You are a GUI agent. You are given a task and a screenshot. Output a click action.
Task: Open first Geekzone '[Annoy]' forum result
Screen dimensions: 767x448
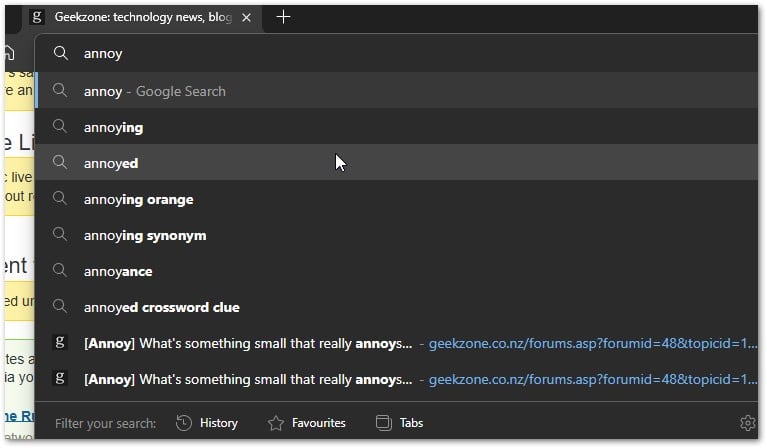click(396, 343)
